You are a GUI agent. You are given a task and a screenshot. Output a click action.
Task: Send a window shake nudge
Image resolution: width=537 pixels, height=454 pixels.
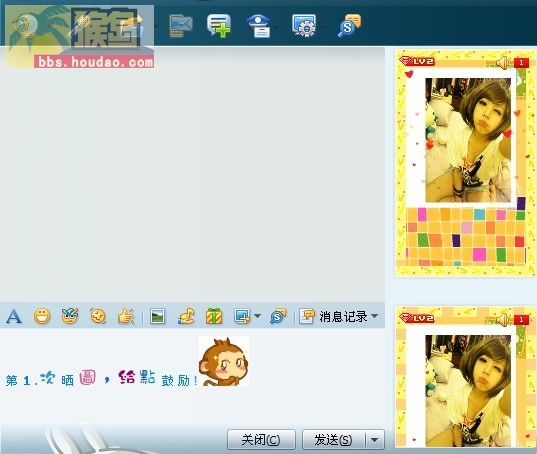click(98, 316)
